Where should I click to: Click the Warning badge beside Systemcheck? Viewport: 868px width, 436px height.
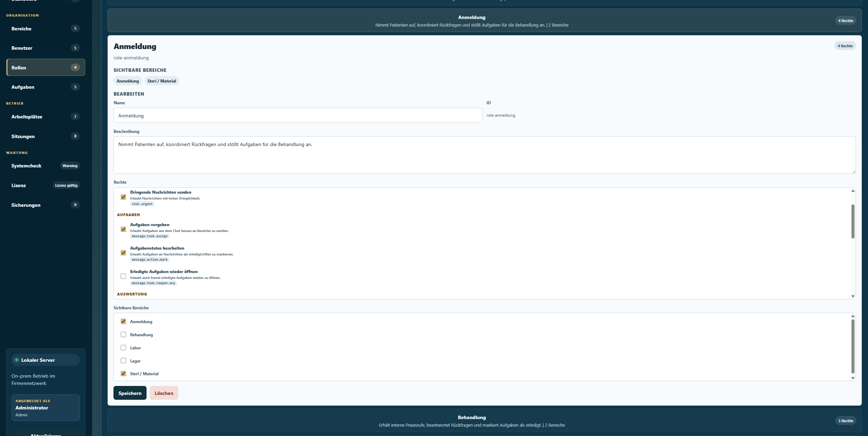coord(70,166)
